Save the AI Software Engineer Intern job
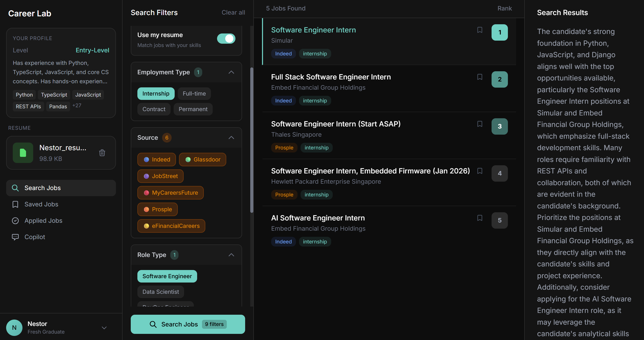Viewport: 644px width, 340px height. pos(480,218)
